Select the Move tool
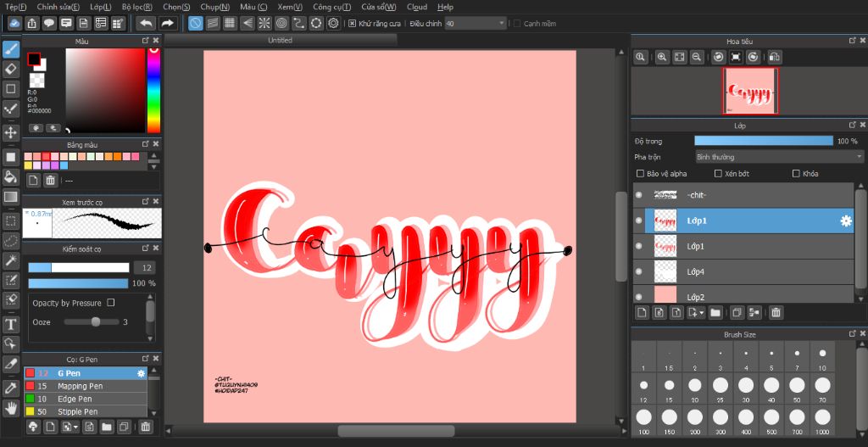 tap(10, 132)
